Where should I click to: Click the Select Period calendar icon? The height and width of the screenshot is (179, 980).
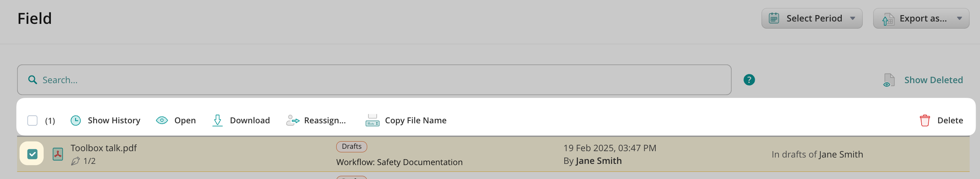tap(774, 18)
